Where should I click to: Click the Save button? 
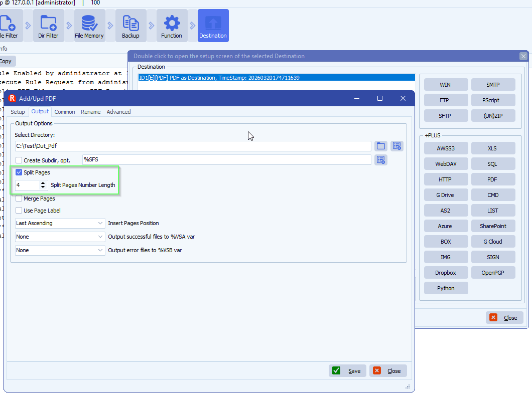(347, 371)
